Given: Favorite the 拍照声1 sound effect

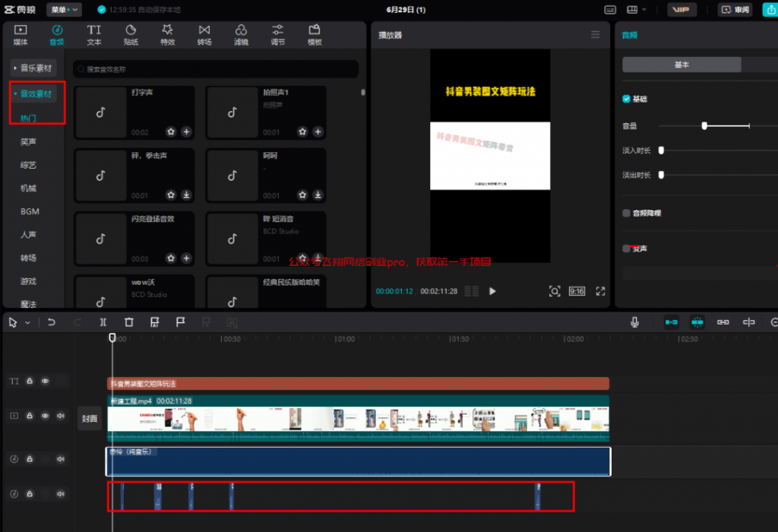Looking at the screenshot, I should tap(302, 131).
